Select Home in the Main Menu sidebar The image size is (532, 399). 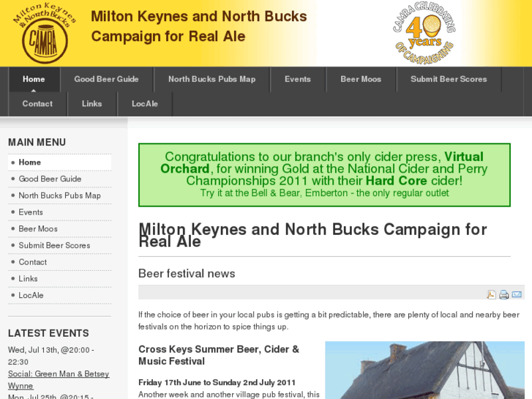[60, 163]
